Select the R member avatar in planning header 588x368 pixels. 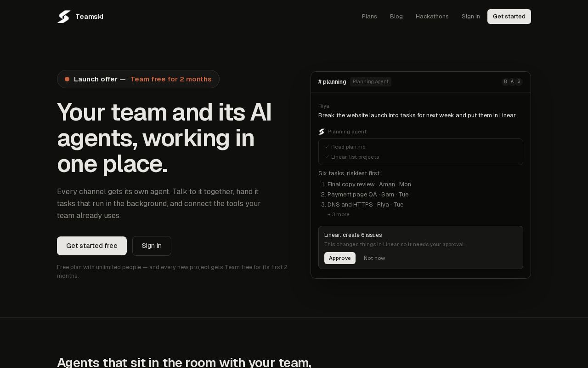click(x=505, y=82)
